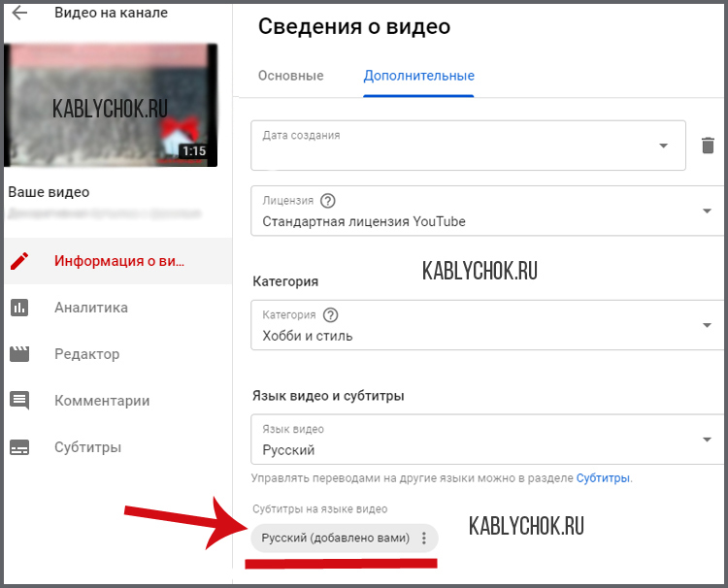Click the Видео на канале header
The height and width of the screenshot is (588, 728).
(111, 13)
